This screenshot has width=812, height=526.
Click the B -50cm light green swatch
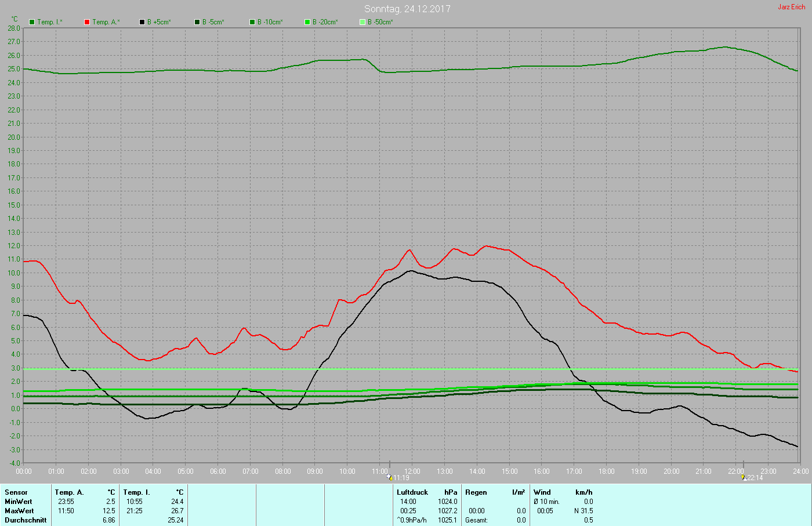click(362, 22)
